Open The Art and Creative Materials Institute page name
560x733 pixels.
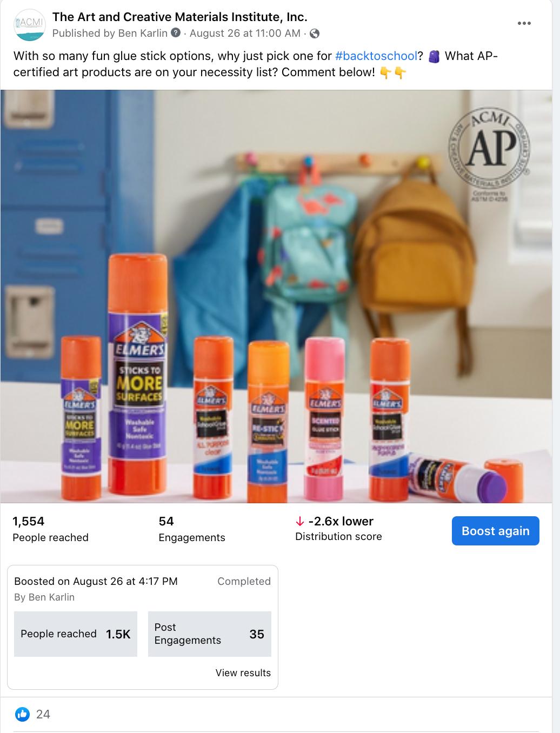click(x=180, y=17)
